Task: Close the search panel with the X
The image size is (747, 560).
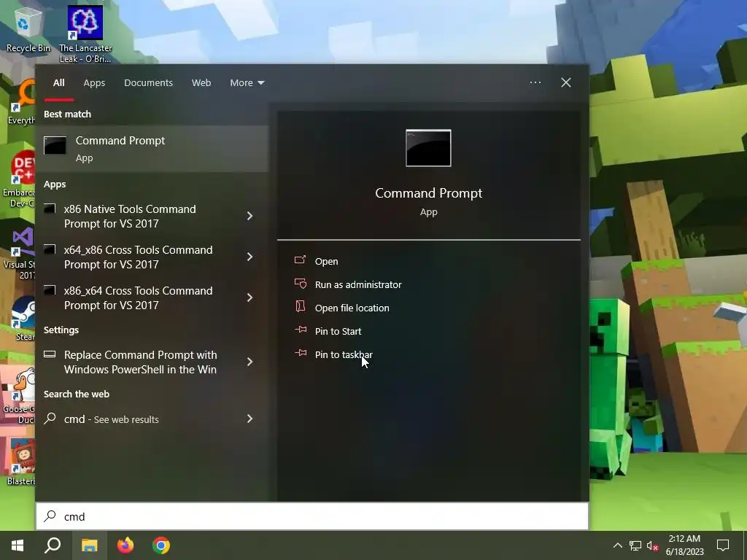Action: pyautogui.click(x=565, y=82)
